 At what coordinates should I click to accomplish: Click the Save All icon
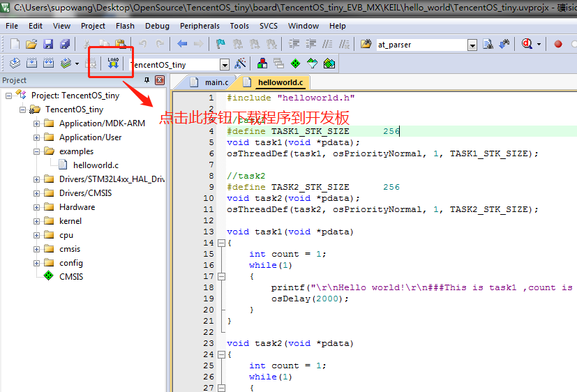point(65,44)
